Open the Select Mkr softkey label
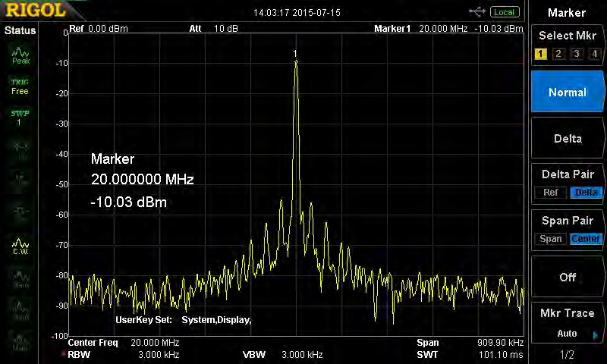 point(568,36)
